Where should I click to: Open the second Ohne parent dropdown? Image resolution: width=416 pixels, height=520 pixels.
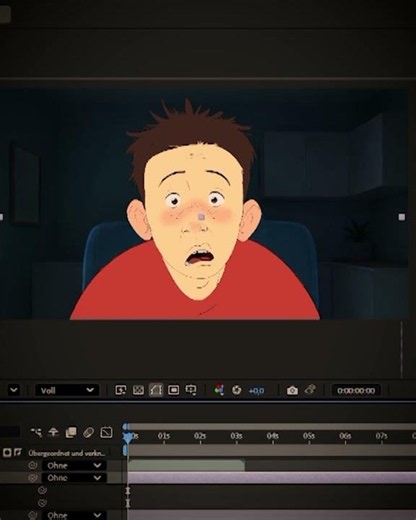tap(74, 478)
